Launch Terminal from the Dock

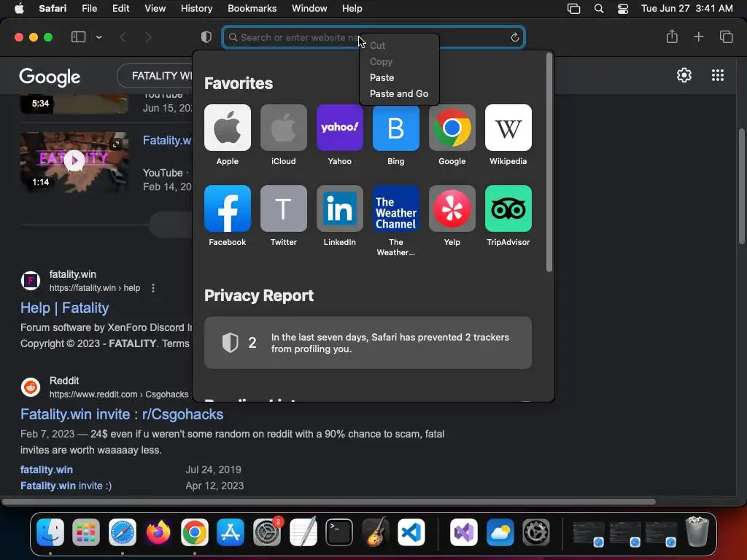[x=338, y=532]
